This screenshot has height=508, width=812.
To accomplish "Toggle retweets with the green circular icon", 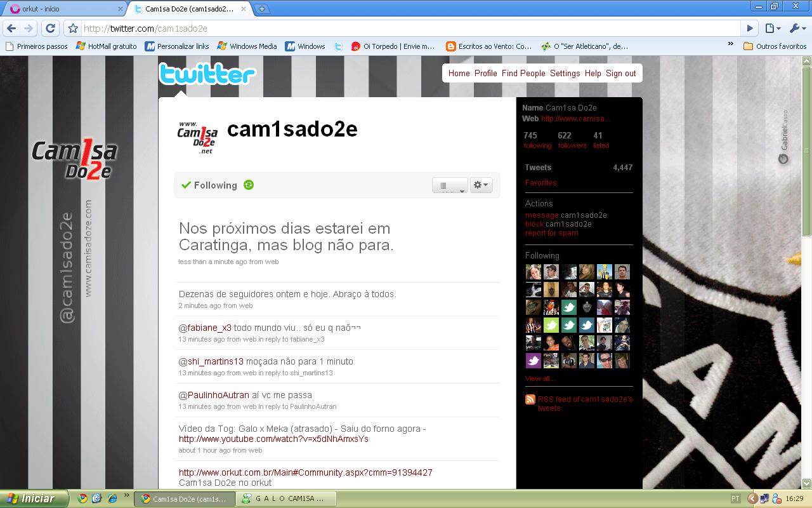I will (x=249, y=185).
